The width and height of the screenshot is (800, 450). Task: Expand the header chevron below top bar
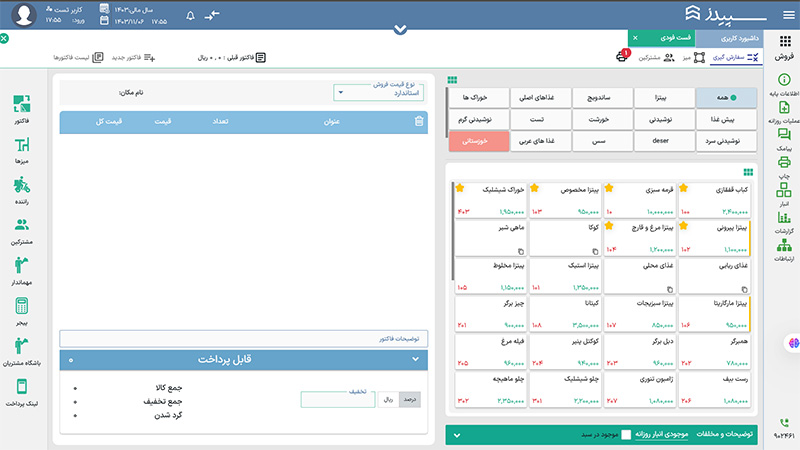[401, 30]
